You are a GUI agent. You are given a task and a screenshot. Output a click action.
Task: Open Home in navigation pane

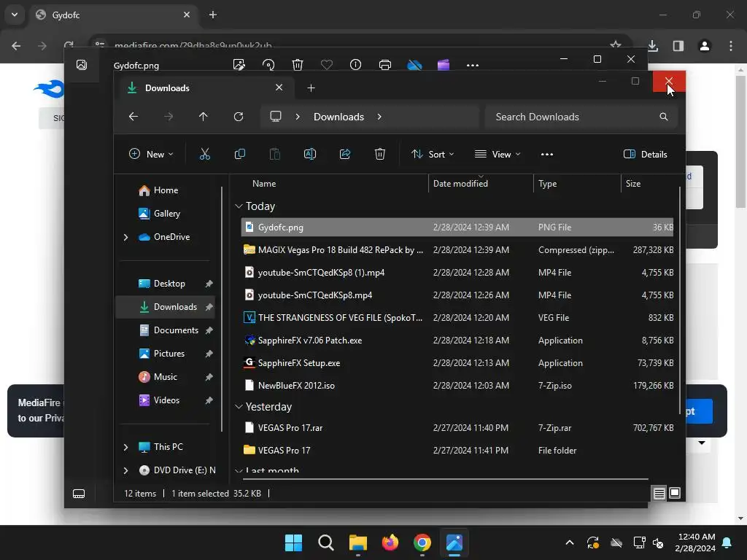pyautogui.click(x=166, y=190)
